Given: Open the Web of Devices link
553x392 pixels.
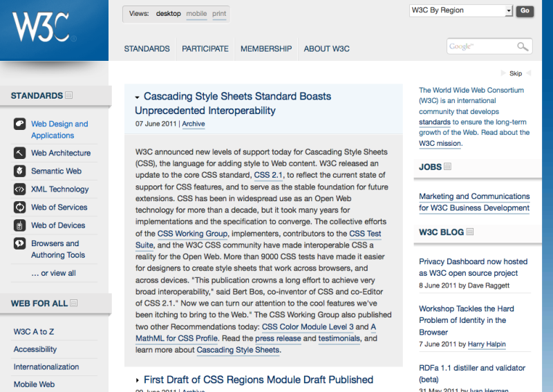Looking at the screenshot, I should point(58,225).
